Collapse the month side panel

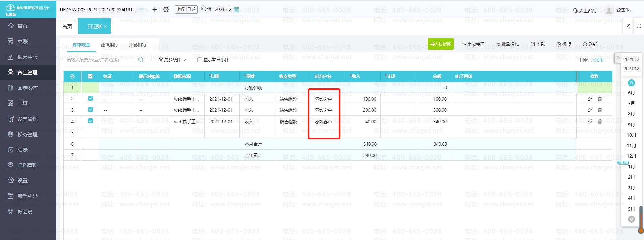(x=618, y=58)
